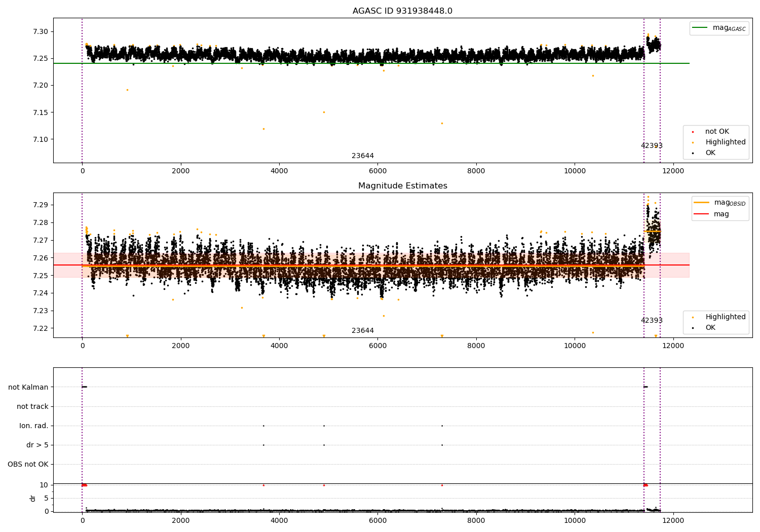This screenshot has height=532, width=760.
Task: Select 'not OK' entry in top plot legend
Action: click(x=717, y=132)
